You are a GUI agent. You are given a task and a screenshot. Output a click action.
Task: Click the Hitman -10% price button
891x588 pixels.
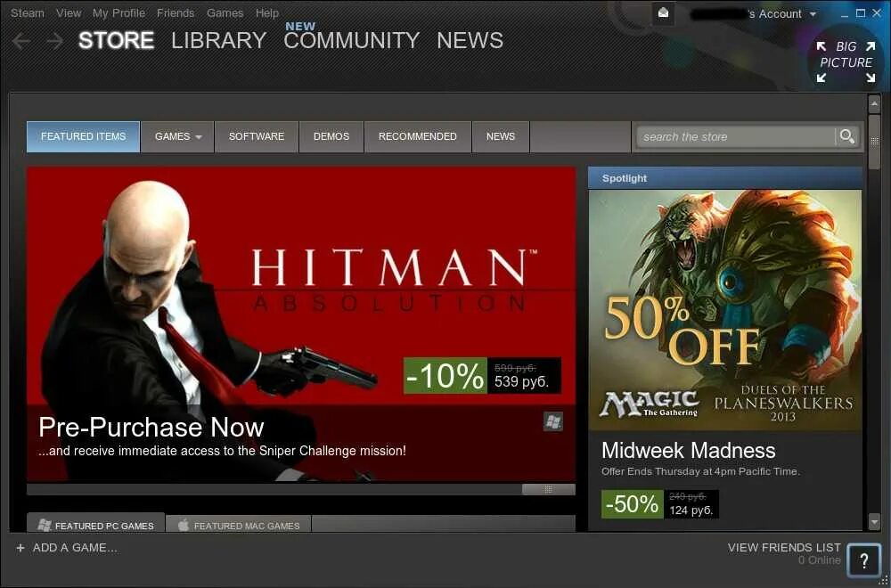point(482,376)
